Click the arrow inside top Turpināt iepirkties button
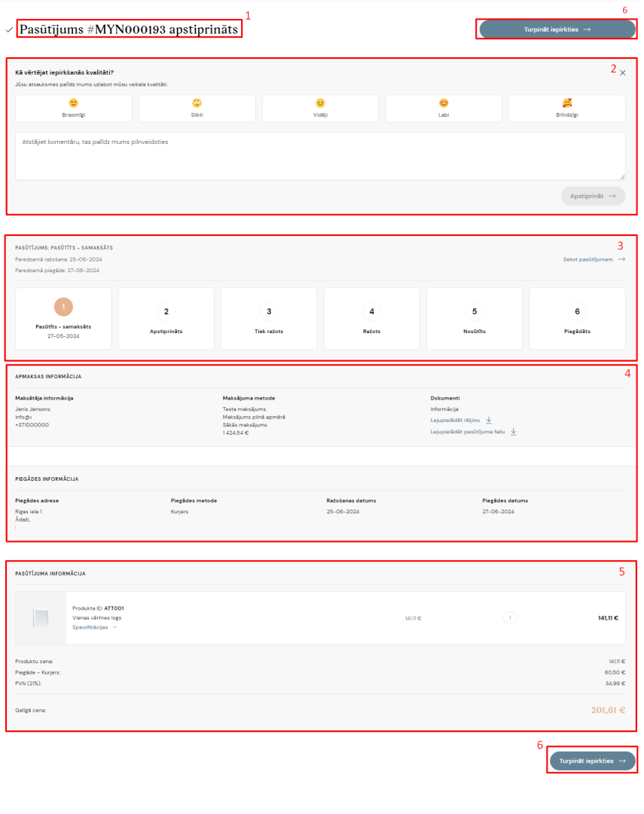644x814 pixels. point(587,29)
